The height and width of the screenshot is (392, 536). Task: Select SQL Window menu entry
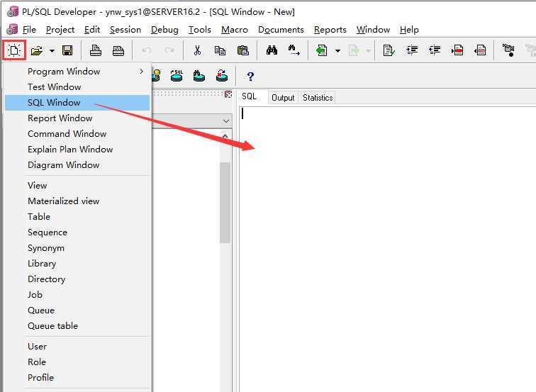point(77,103)
